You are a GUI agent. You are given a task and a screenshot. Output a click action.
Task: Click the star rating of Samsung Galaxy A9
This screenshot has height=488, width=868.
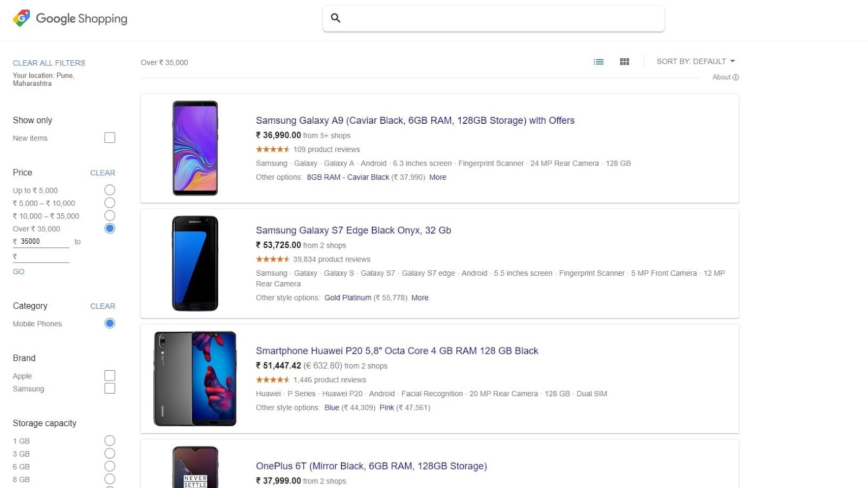pos(273,149)
